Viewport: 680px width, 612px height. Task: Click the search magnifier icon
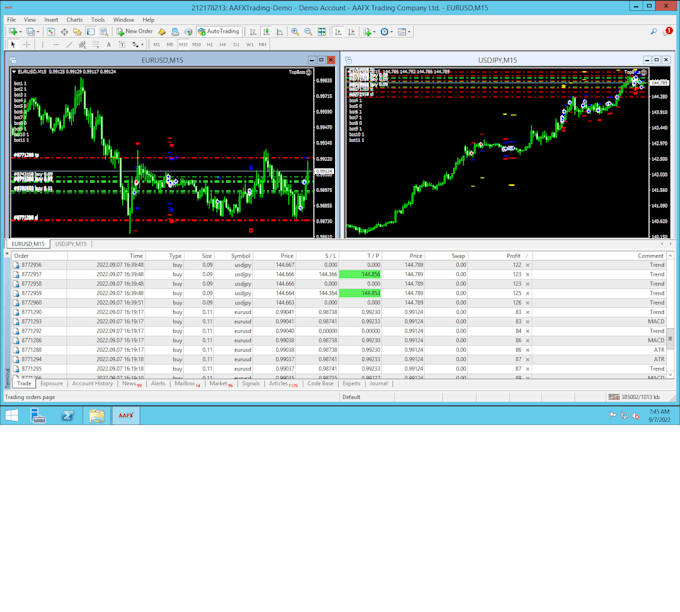(654, 31)
